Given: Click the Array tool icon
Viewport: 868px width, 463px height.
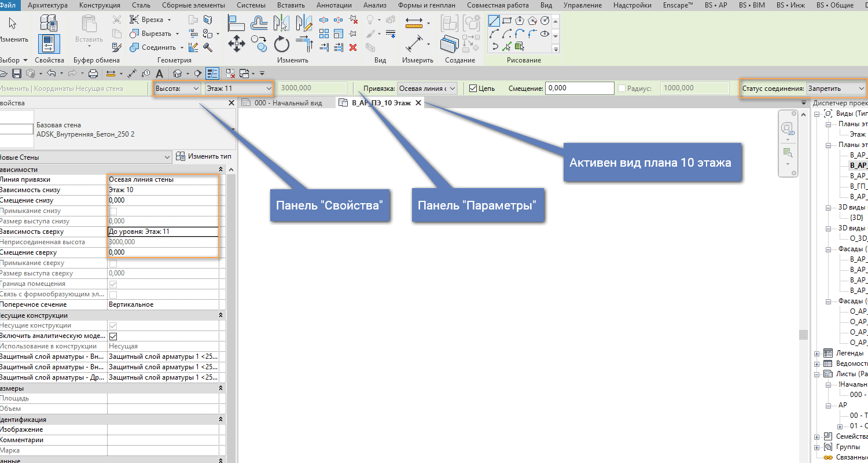Looking at the screenshot, I should click(324, 34).
